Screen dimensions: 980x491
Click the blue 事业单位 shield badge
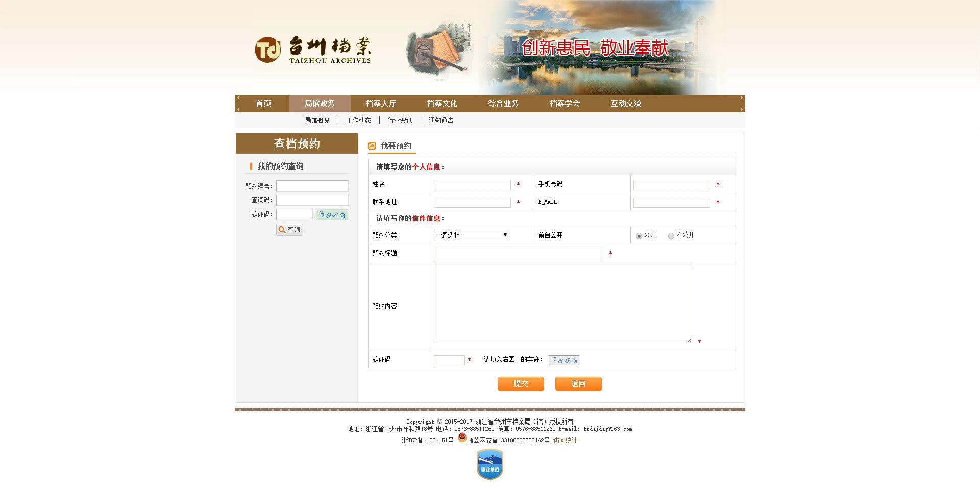click(489, 464)
